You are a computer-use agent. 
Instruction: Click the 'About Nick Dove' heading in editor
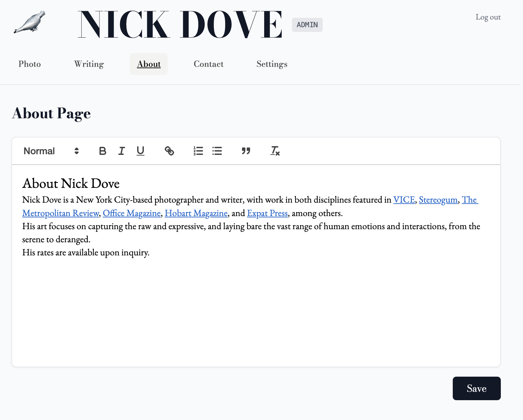pyautogui.click(x=71, y=183)
